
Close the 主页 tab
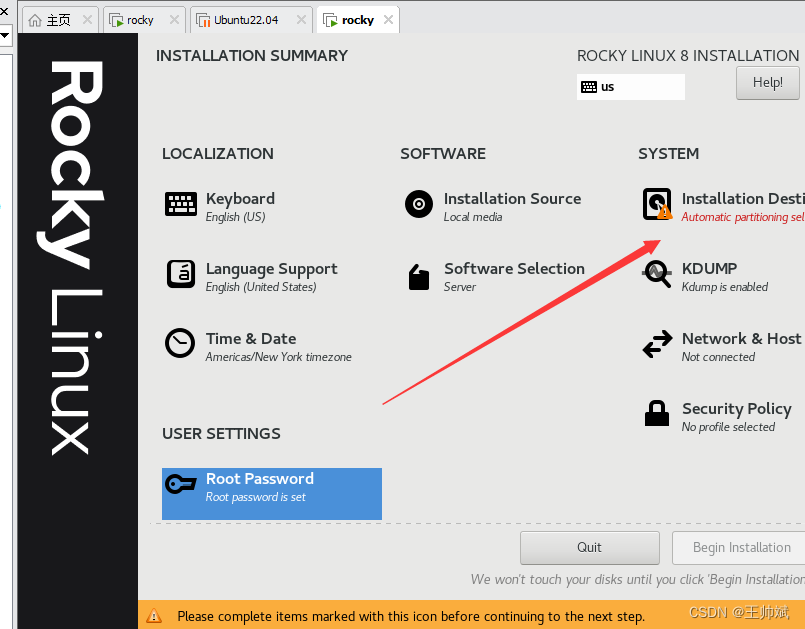click(x=87, y=20)
